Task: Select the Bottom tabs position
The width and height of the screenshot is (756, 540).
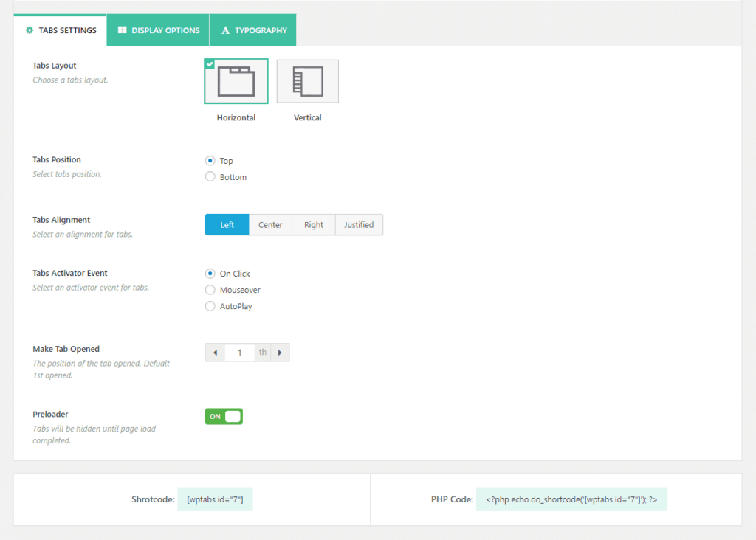Action: [x=209, y=176]
